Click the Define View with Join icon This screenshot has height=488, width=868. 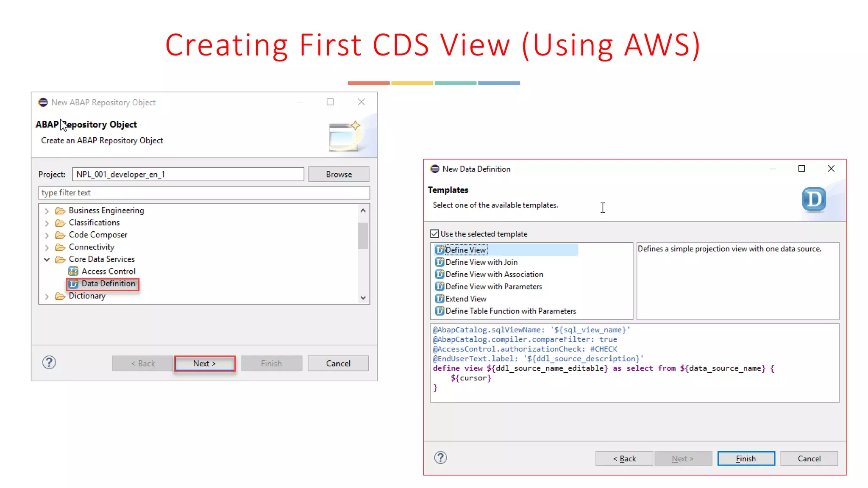point(440,262)
